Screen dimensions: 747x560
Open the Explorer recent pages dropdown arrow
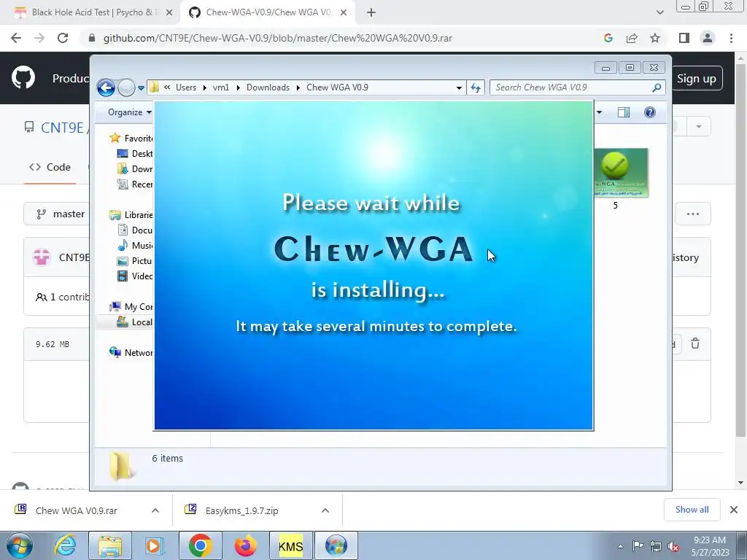tap(141, 88)
